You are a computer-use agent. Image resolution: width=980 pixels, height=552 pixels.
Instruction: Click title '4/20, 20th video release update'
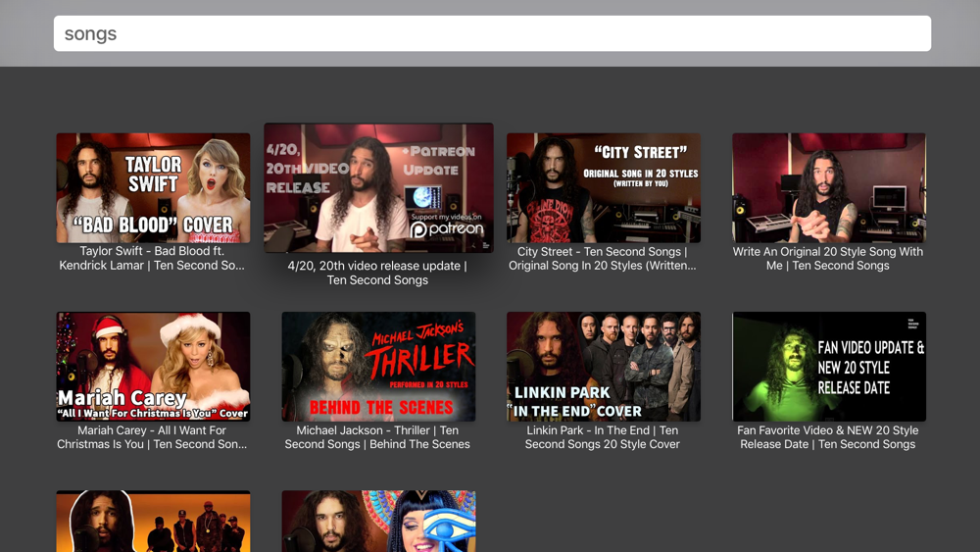pos(377,273)
